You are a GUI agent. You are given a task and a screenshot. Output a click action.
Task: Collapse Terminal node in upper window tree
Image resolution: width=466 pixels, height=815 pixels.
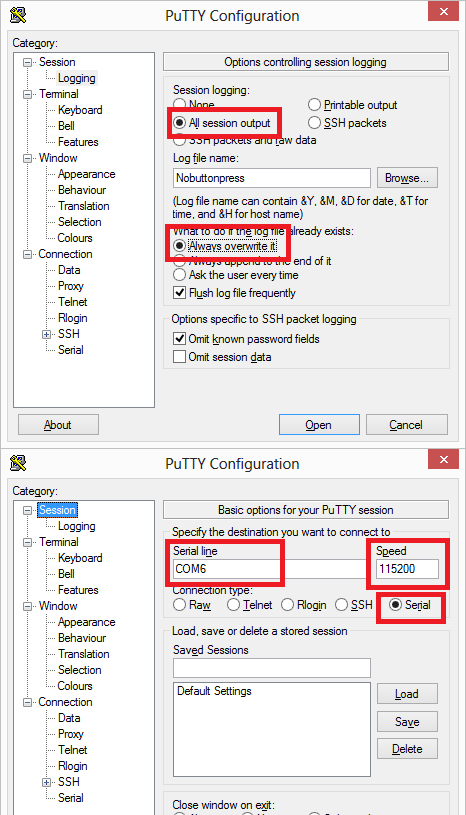(27, 95)
